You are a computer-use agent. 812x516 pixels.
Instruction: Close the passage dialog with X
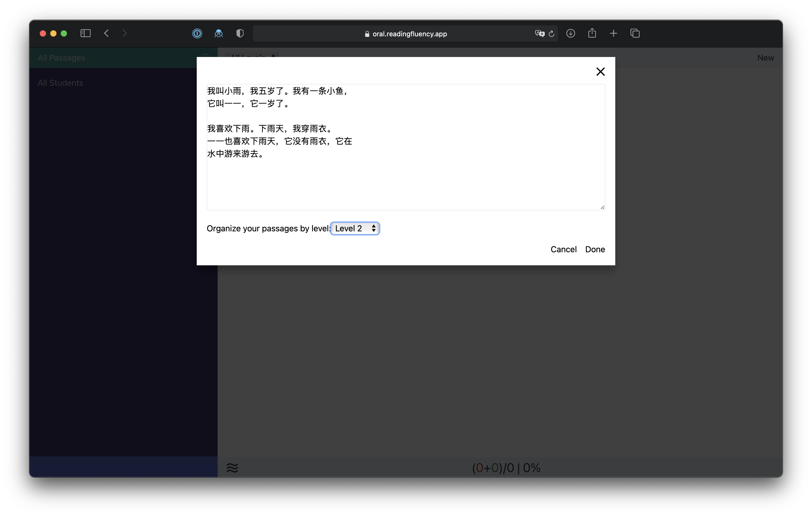coord(600,71)
